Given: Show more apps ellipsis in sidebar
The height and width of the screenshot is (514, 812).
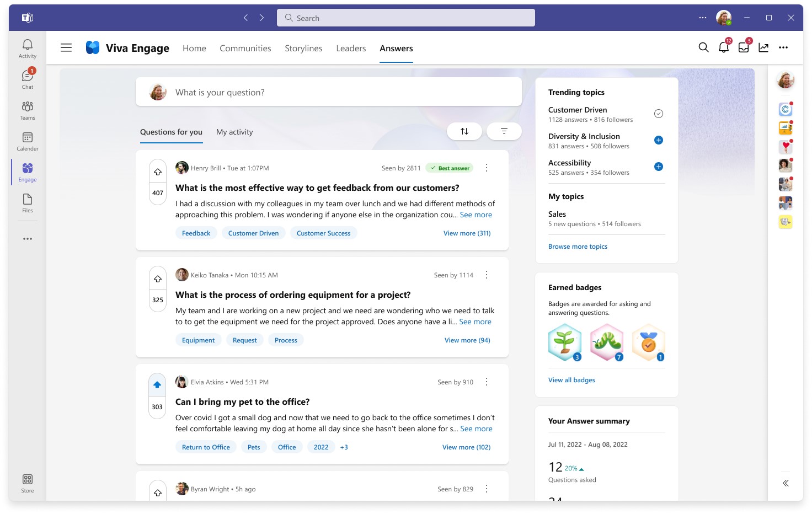Looking at the screenshot, I should point(28,239).
